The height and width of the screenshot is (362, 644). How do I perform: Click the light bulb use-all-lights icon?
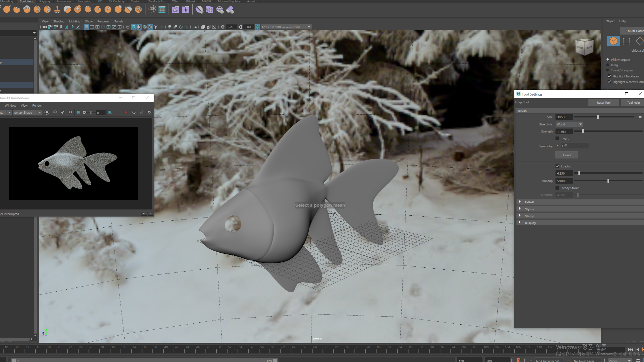156,27
